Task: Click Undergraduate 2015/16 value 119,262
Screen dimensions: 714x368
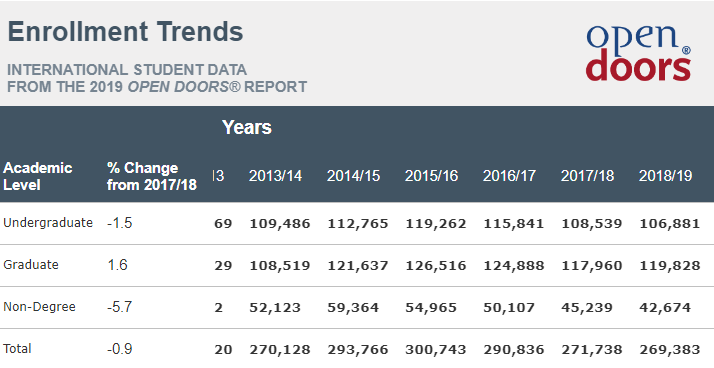Action: (436, 224)
